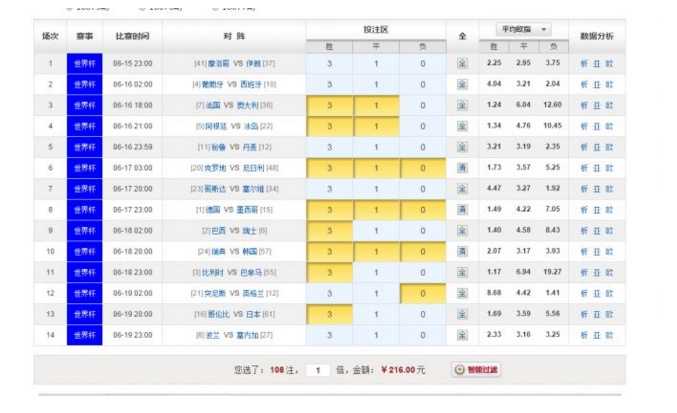Click the 投注区 header
The image size is (677, 413).
(376, 30)
